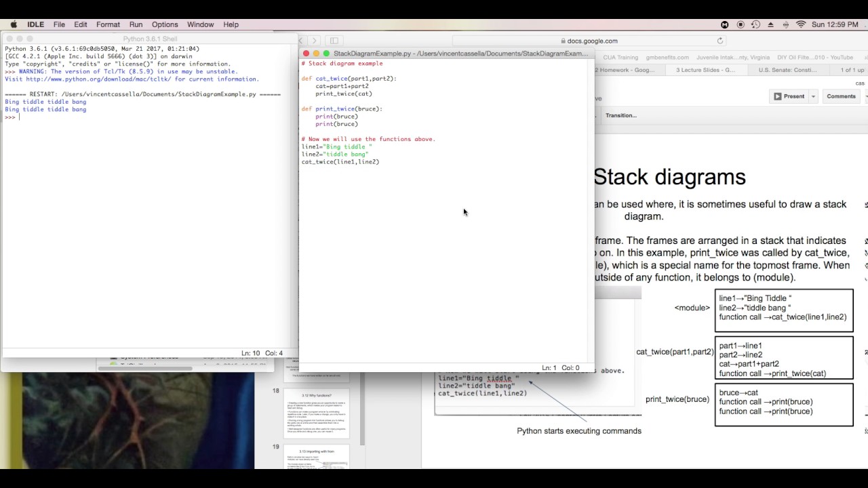Open the DIY Oil Filter YouTube bookmark
This screenshot has height=488, width=868.
pos(815,58)
